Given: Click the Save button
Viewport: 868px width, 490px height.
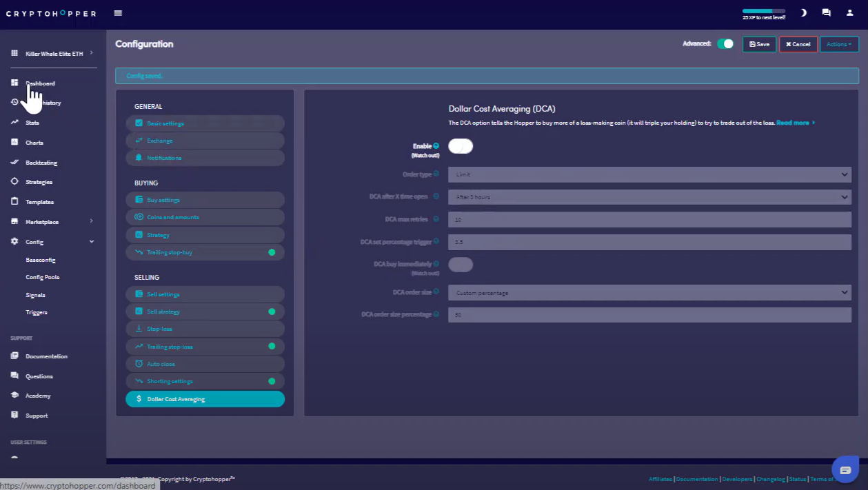Looking at the screenshot, I should point(759,44).
